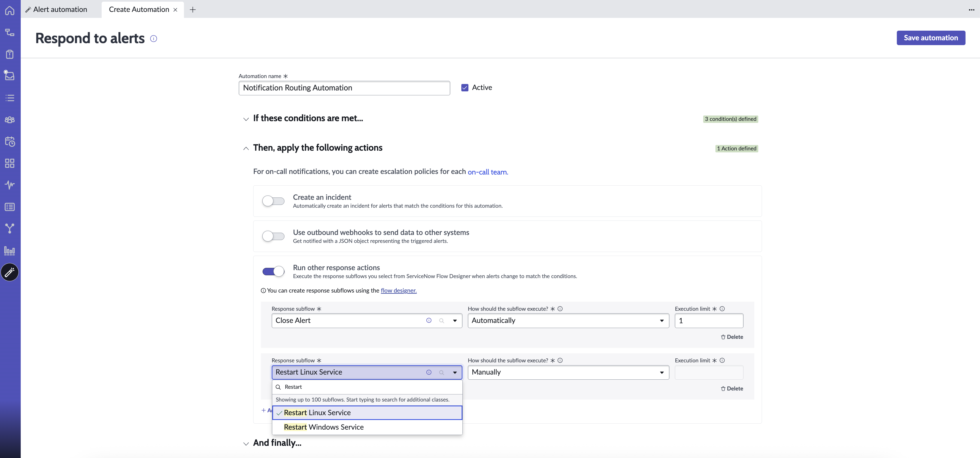This screenshot has width=980, height=458.
Task: Open the Home icon in sidebar
Action: pos(10,10)
